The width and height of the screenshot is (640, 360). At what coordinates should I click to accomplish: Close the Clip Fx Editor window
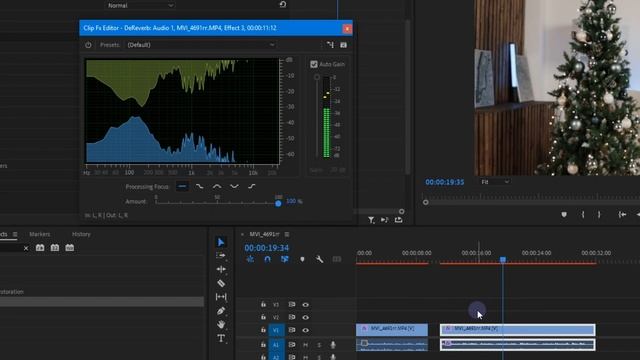click(347, 28)
